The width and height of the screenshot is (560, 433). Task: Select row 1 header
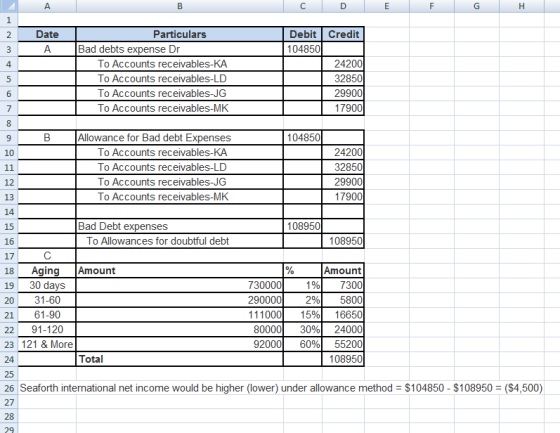click(x=9, y=20)
